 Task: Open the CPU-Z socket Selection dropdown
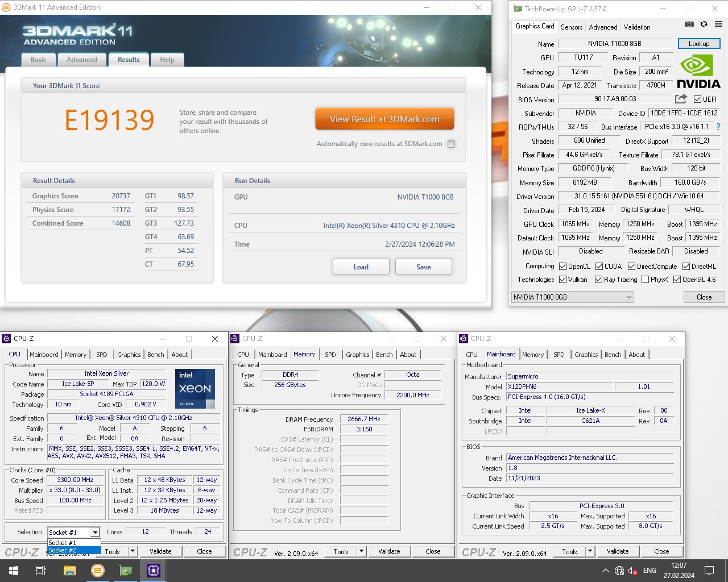click(x=74, y=532)
